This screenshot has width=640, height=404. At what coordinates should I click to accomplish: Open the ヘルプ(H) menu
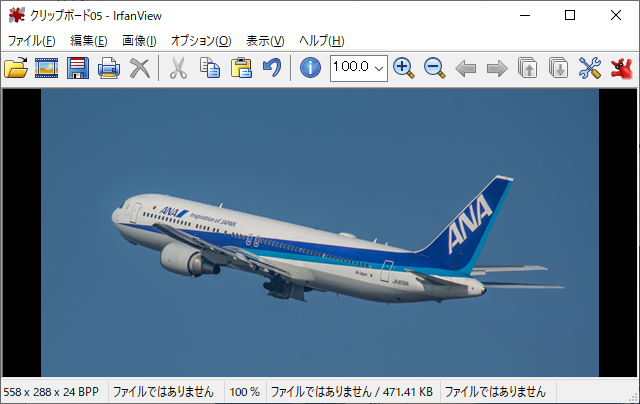(322, 40)
